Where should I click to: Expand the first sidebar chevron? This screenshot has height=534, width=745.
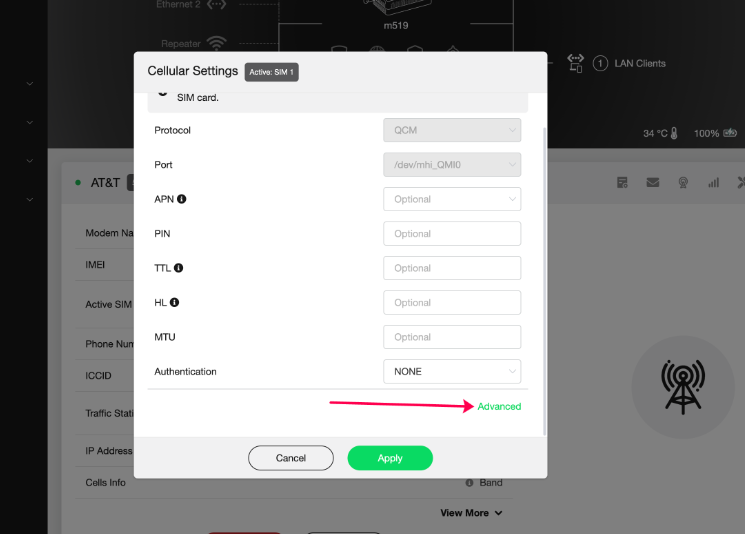pyautogui.click(x=29, y=84)
